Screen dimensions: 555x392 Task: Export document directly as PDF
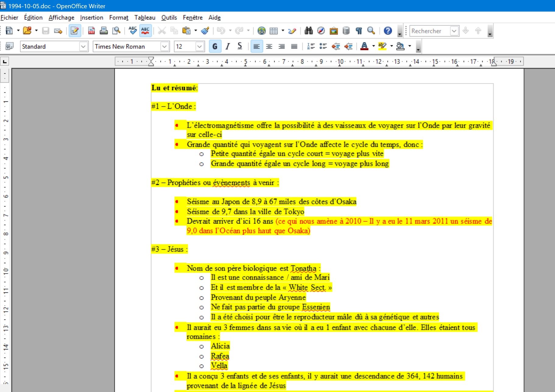(91, 31)
